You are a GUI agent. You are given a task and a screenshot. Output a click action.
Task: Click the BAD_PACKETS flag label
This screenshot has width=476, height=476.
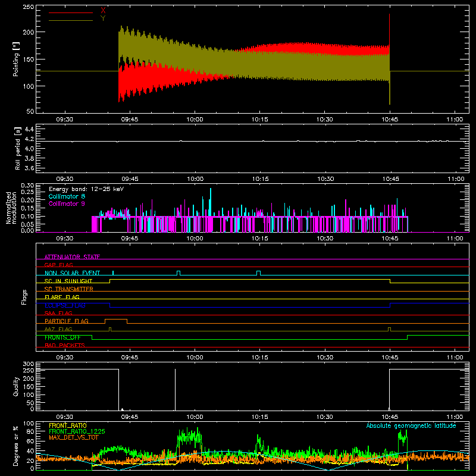[65, 345]
